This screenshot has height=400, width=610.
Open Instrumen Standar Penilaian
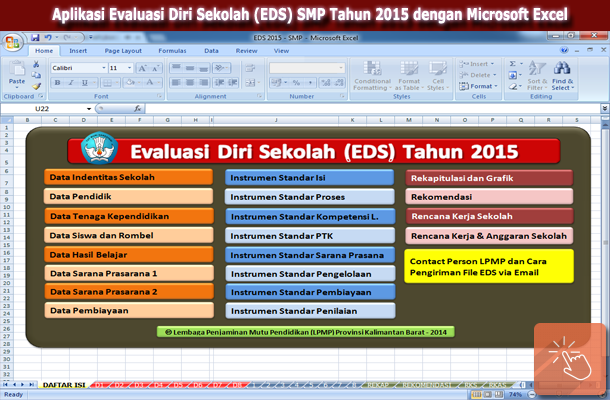(x=310, y=311)
